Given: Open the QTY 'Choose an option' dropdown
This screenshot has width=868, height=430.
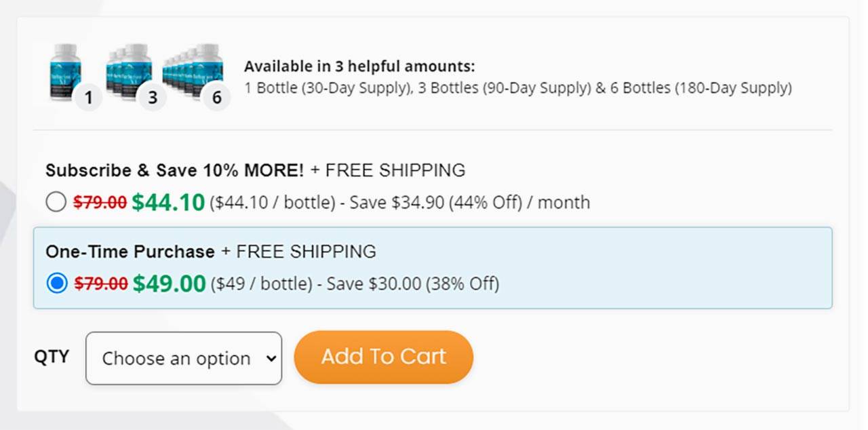Looking at the screenshot, I should point(183,358).
